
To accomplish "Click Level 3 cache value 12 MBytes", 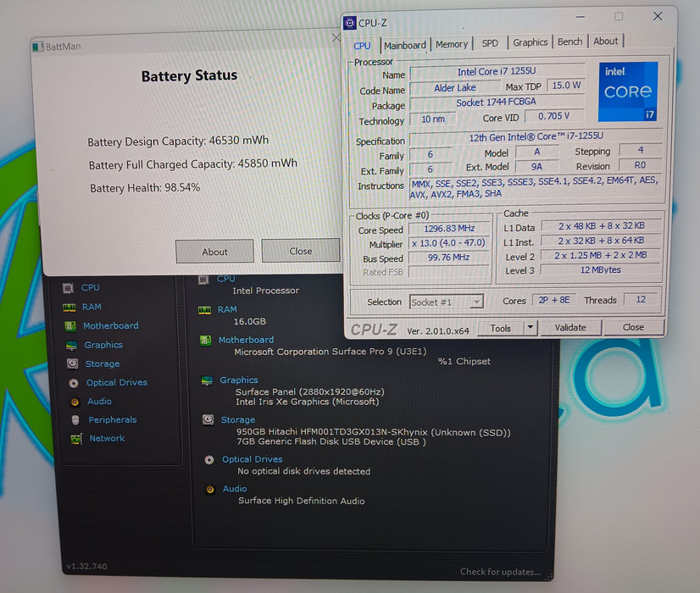I will pyautogui.click(x=601, y=270).
